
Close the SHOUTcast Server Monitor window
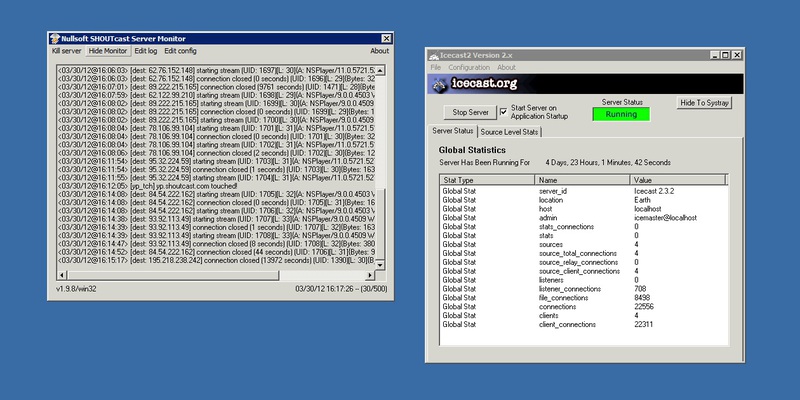coord(386,39)
